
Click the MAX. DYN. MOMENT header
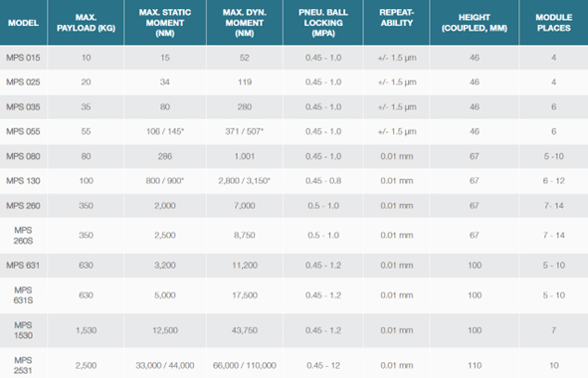tap(245, 23)
